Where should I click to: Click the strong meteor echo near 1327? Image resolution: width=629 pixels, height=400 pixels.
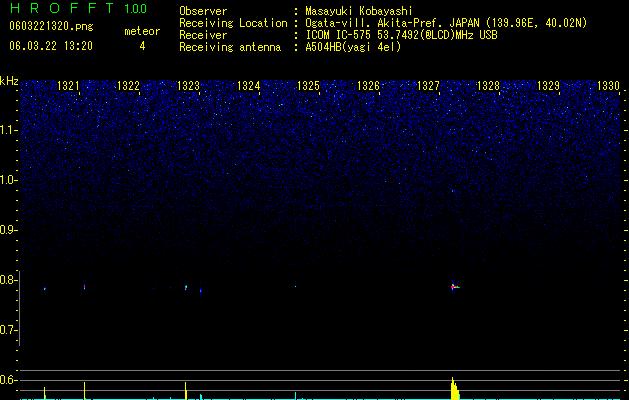coord(454,287)
